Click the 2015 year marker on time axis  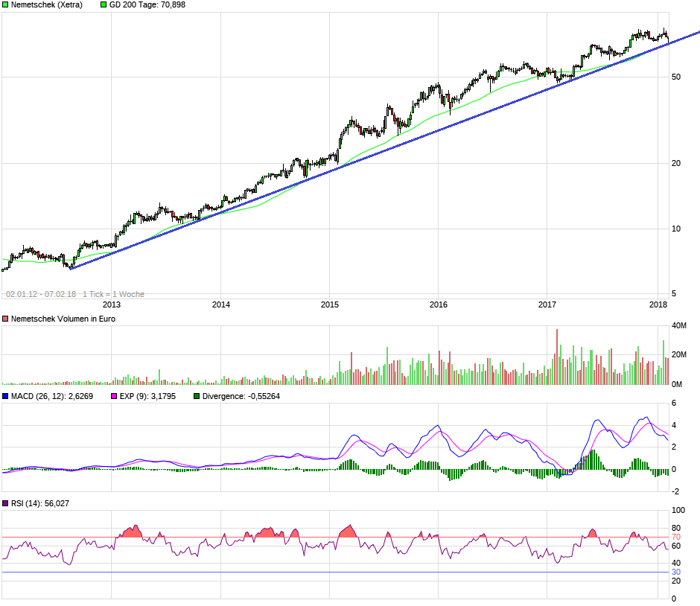329,304
